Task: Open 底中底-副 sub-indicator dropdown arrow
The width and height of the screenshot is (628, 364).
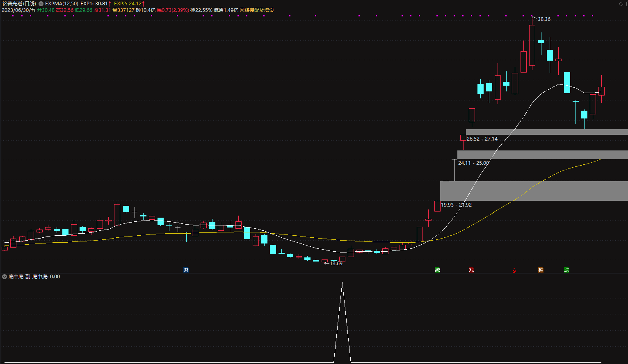Action: pos(5,277)
